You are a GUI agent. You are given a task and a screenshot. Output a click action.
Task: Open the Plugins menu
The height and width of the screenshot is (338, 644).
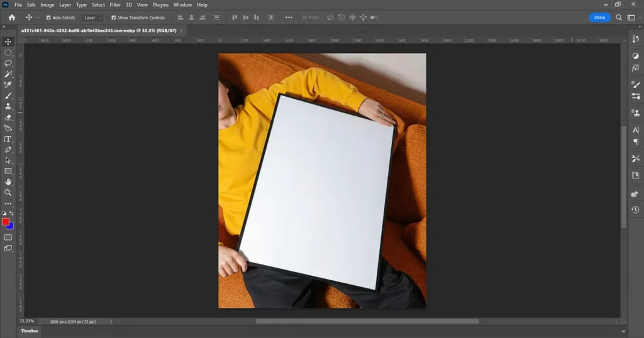point(160,5)
